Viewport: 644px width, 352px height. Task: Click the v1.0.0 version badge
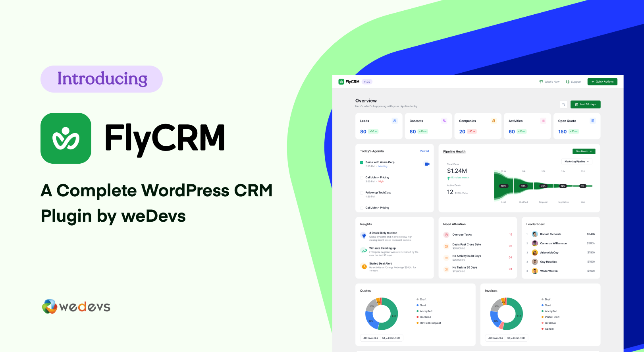(x=367, y=82)
